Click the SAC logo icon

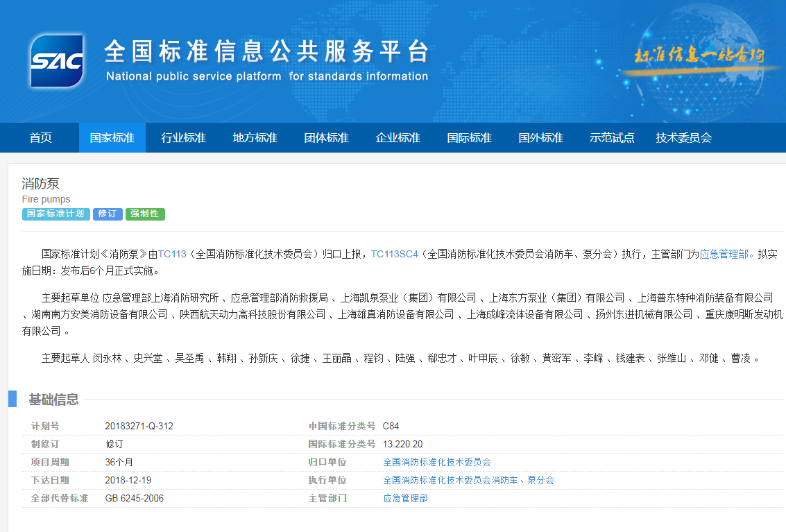[56, 60]
